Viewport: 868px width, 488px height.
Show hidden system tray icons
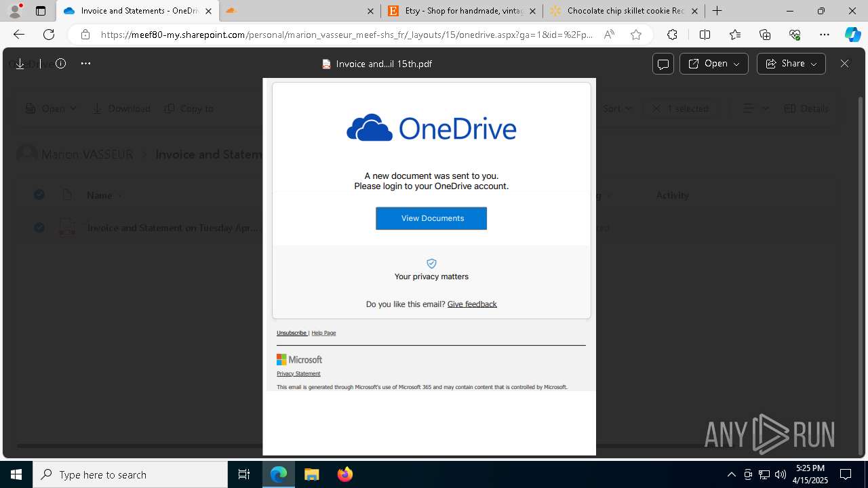tap(731, 474)
